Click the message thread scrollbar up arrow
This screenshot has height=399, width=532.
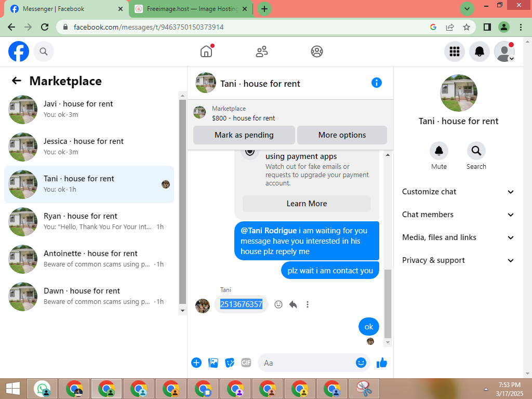click(388, 155)
